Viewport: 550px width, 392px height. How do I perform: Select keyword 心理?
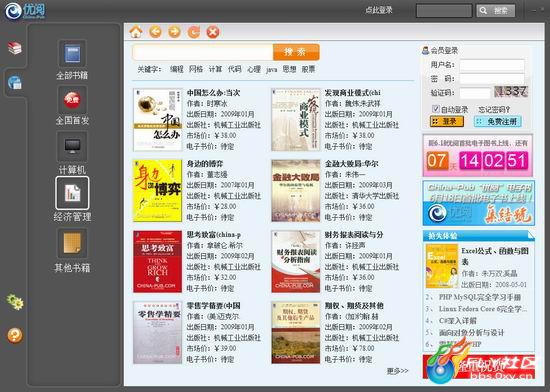pos(254,69)
